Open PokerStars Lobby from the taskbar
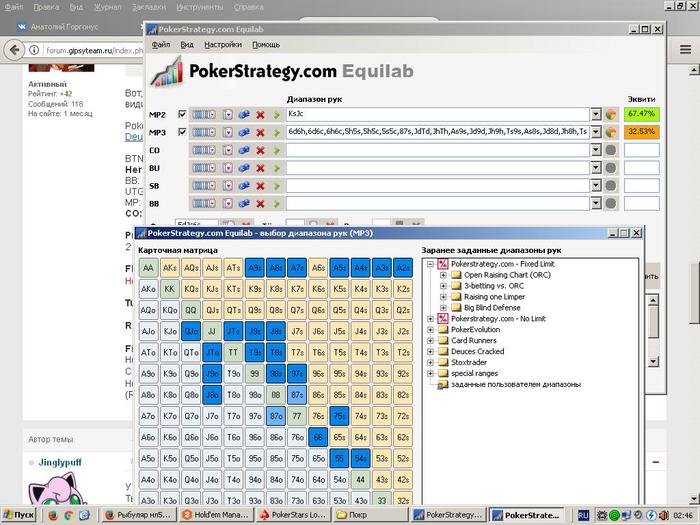Viewport: 700px width, 525px height. point(294,515)
